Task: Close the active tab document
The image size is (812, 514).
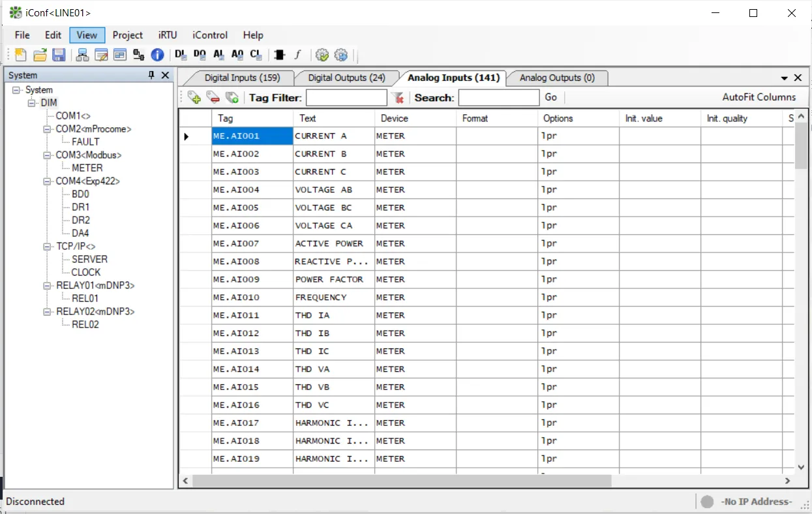Action: click(x=798, y=78)
